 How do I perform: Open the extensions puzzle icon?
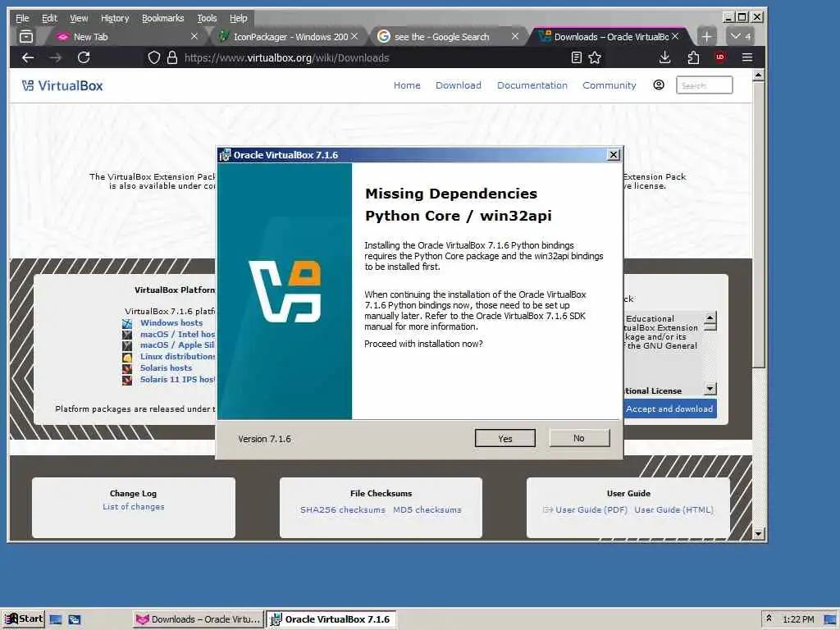693,57
